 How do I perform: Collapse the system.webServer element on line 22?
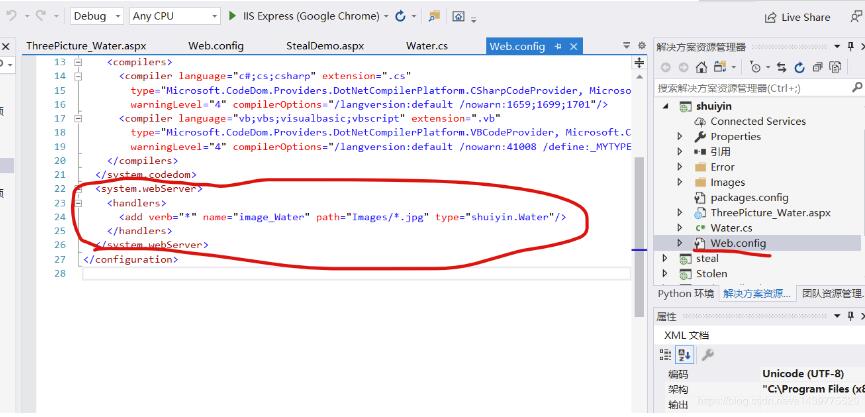coord(78,189)
